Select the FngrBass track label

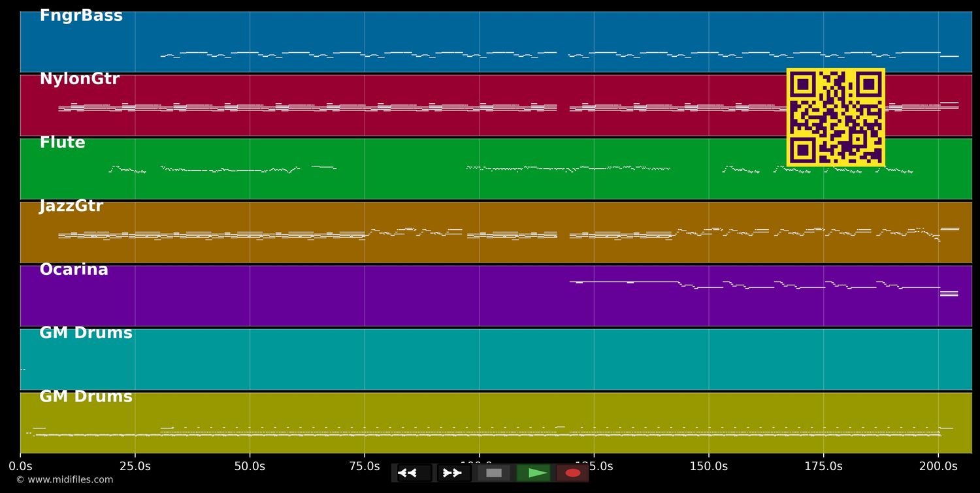[x=82, y=15]
